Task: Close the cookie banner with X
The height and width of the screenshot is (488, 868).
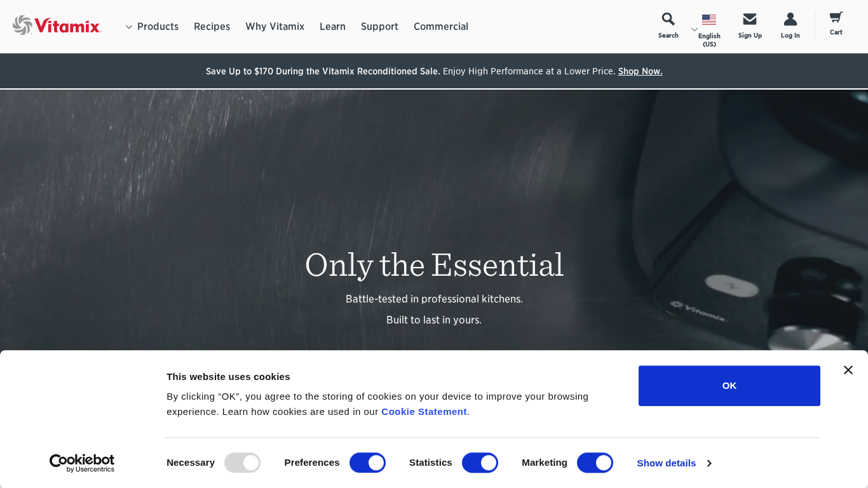Action: pyautogui.click(x=848, y=370)
